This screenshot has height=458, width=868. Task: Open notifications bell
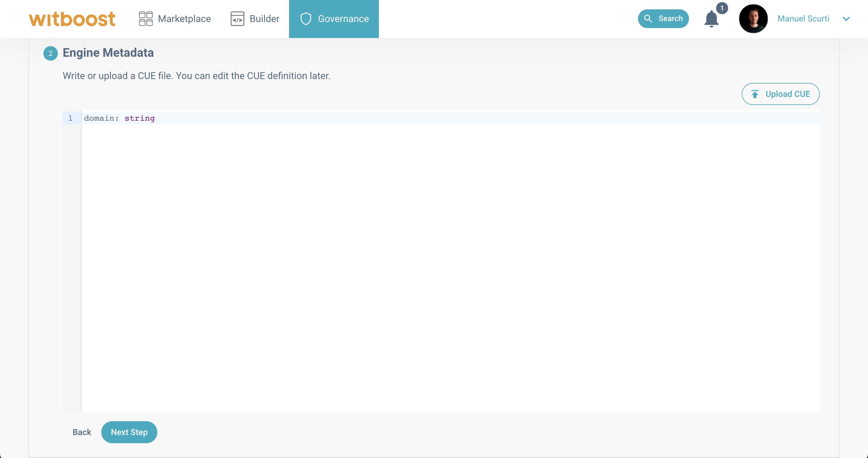[711, 19]
